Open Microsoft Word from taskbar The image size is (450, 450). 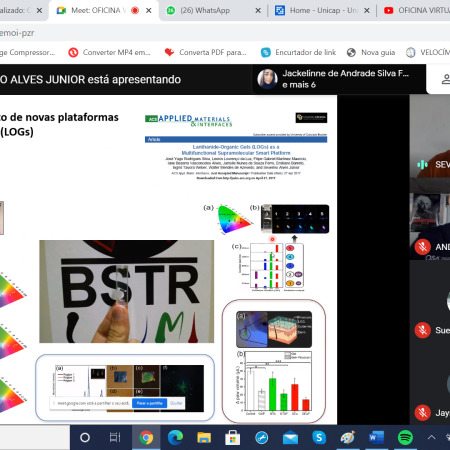pyautogui.click(x=376, y=437)
